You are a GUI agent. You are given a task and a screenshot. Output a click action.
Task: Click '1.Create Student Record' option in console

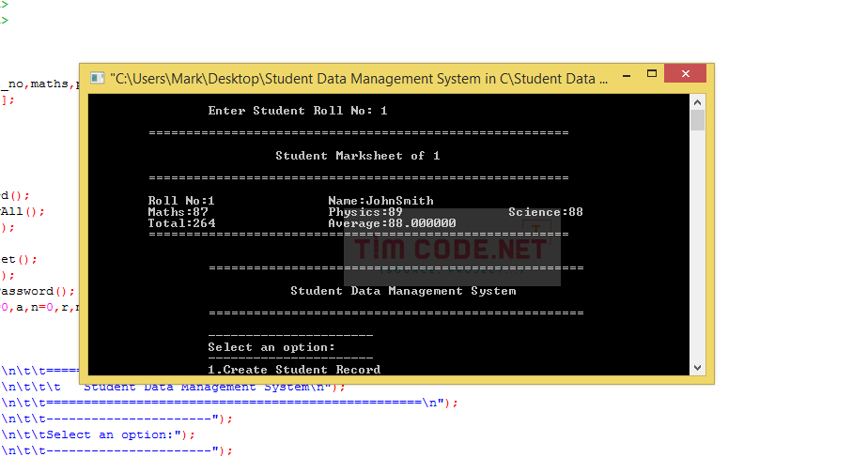[294, 370]
